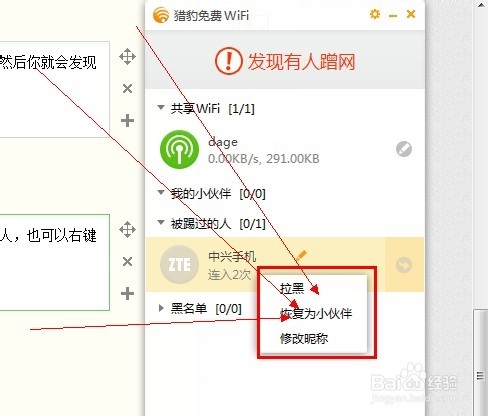Restore 中兴手机 with the round arrow icon

pos(404,265)
